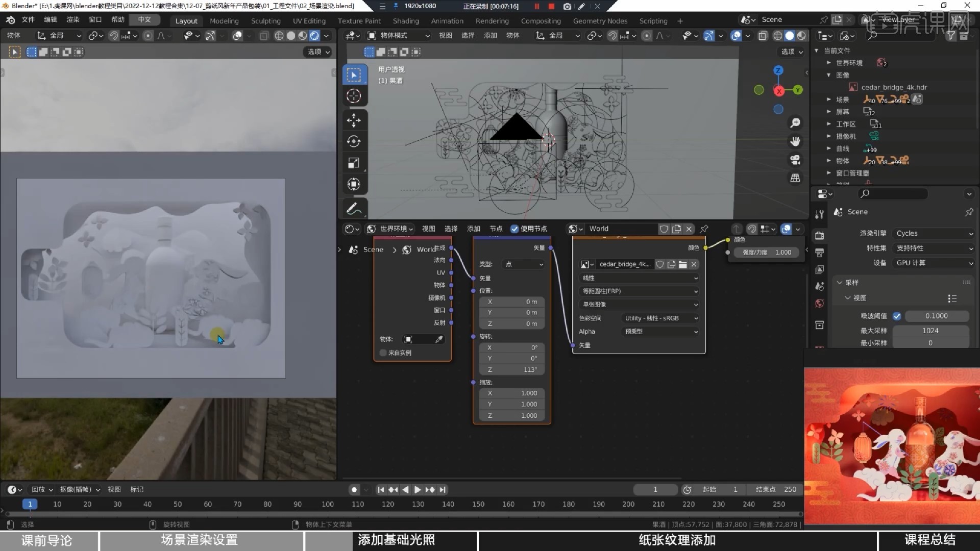Open the GPU compute device dropdown
The image size is (980, 551).
(x=934, y=263)
